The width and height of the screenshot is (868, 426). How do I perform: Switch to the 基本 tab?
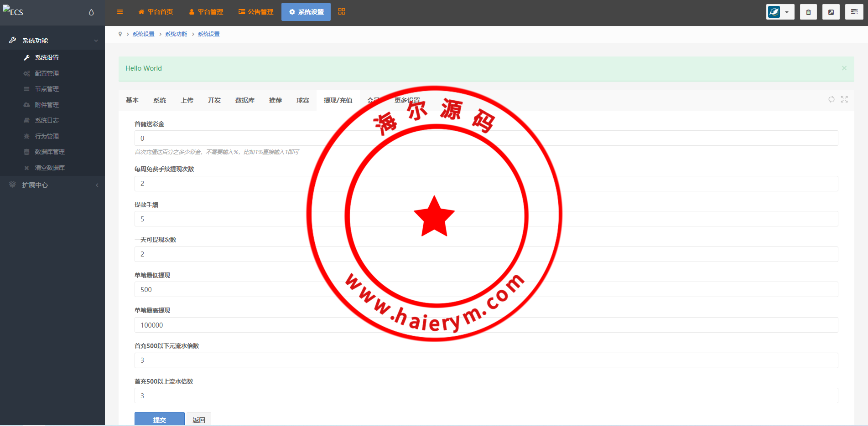click(x=132, y=100)
